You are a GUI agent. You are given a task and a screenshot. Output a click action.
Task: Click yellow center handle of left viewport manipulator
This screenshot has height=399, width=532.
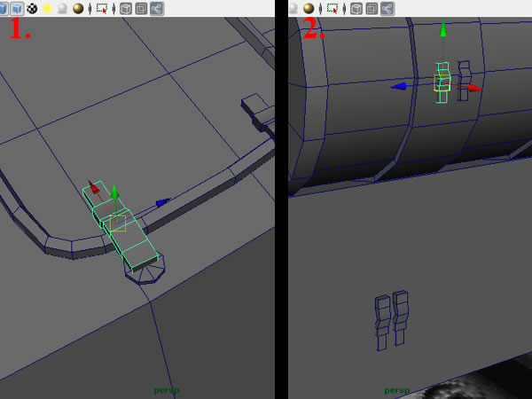coord(118,223)
